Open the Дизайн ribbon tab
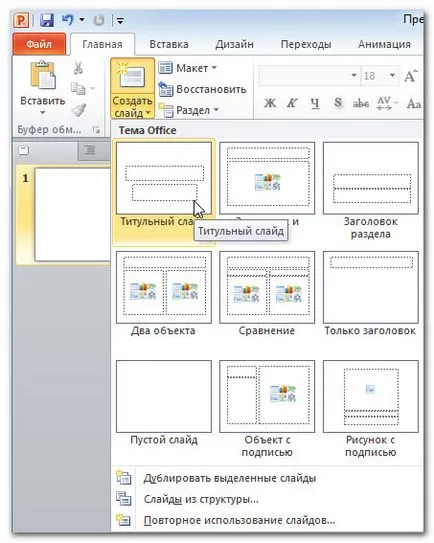This screenshot has height=543, width=434. click(234, 44)
